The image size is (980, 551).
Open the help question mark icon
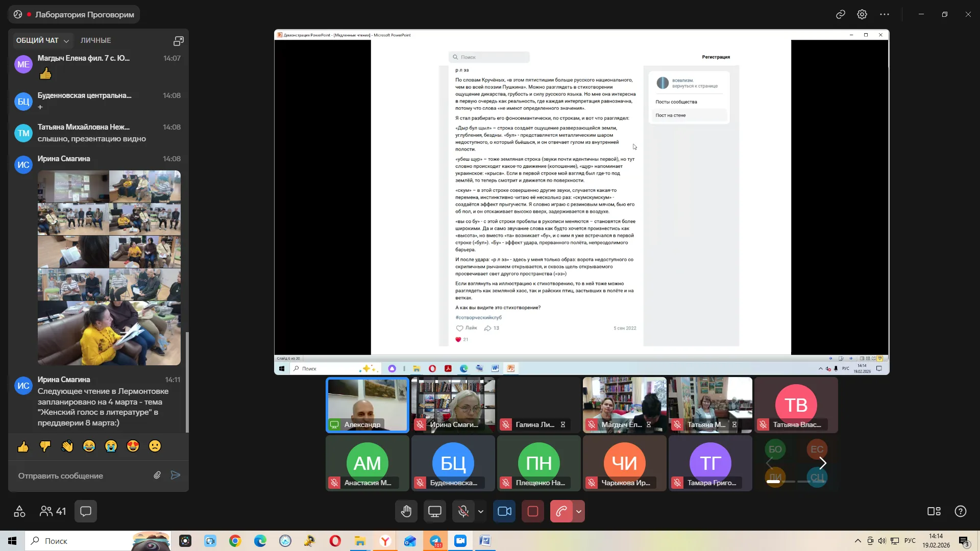click(961, 511)
